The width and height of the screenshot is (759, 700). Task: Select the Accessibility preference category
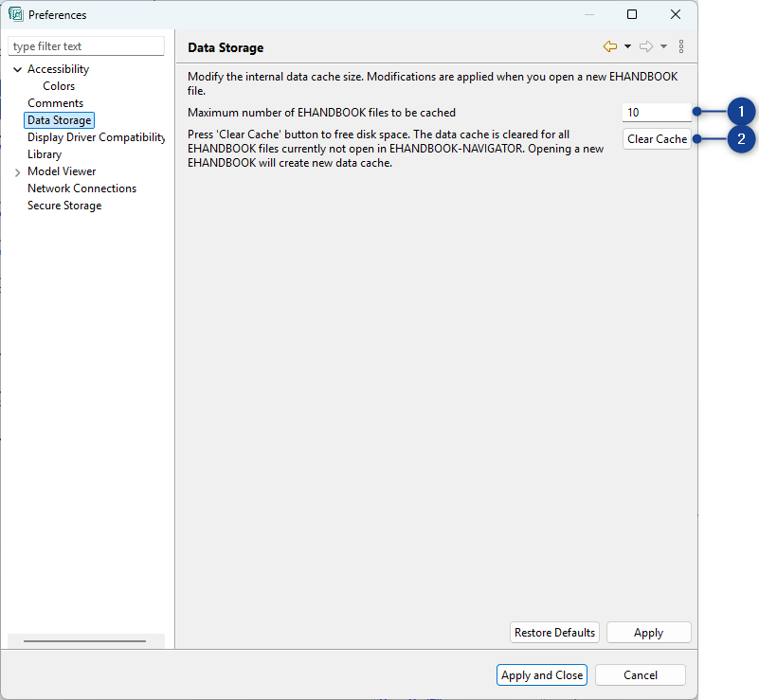coord(58,69)
